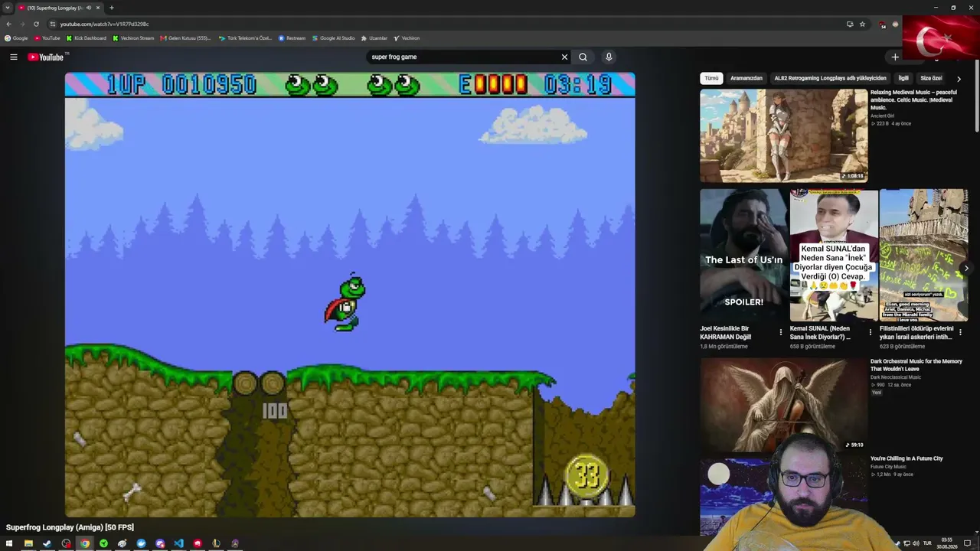Switch to Chrome on the taskbar
Image resolution: width=980 pixels, height=551 pixels.
click(x=85, y=543)
